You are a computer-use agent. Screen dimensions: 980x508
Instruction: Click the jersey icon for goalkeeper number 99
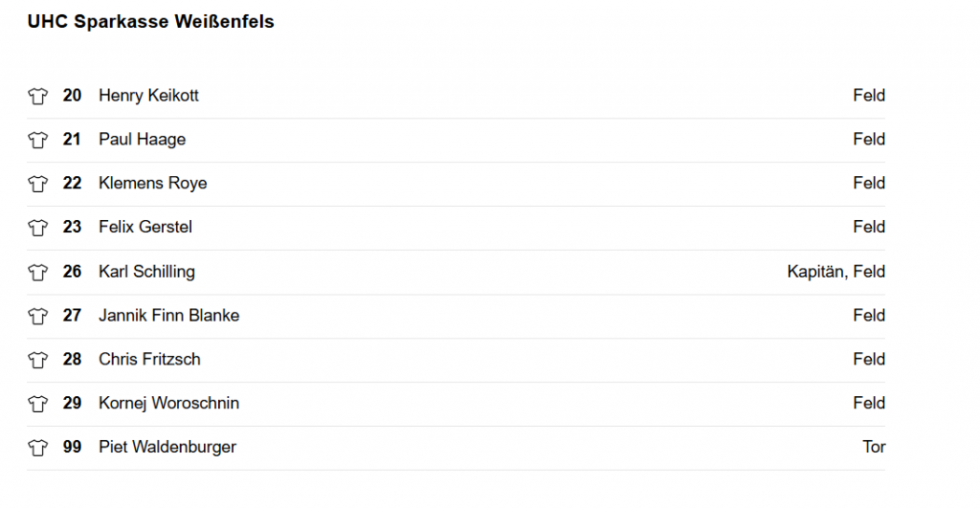(37, 448)
